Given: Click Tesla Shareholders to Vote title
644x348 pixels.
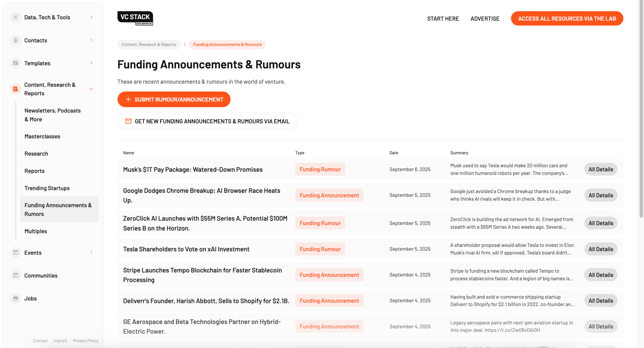Looking at the screenshot, I should tap(186, 249).
